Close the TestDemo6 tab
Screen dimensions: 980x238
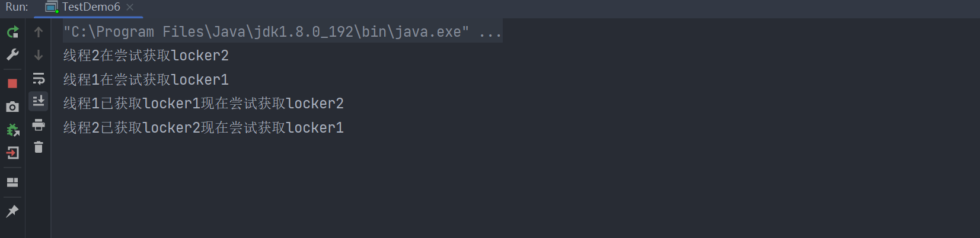130,7
